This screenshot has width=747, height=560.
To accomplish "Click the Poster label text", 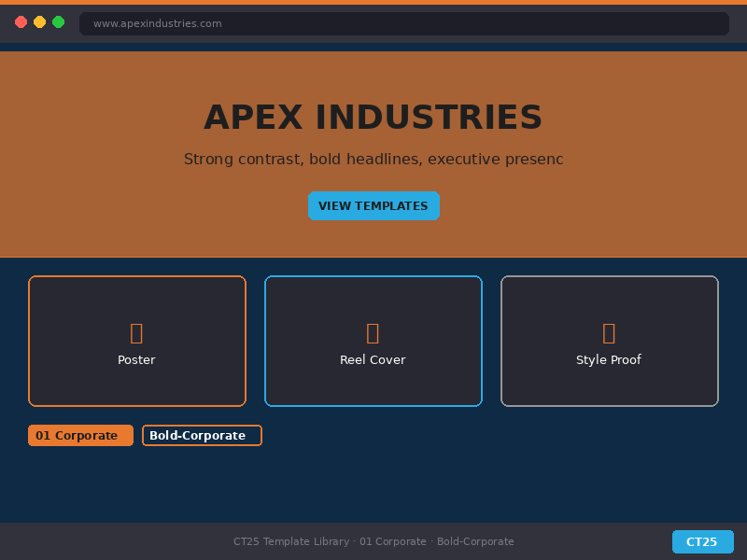I will (136, 360).
